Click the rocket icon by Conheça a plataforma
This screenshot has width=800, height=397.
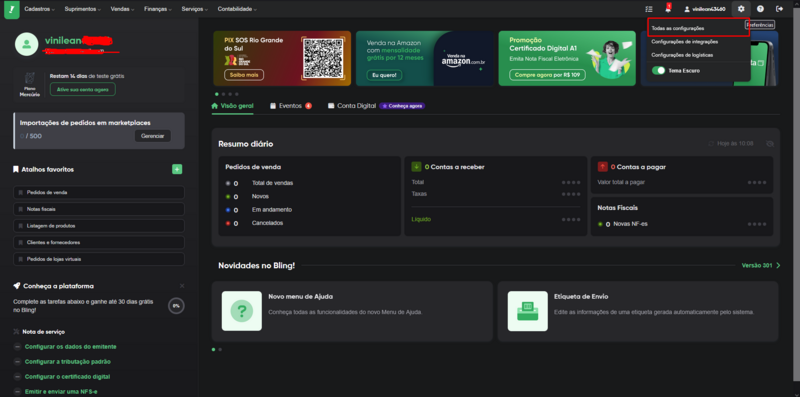[17, 286]
